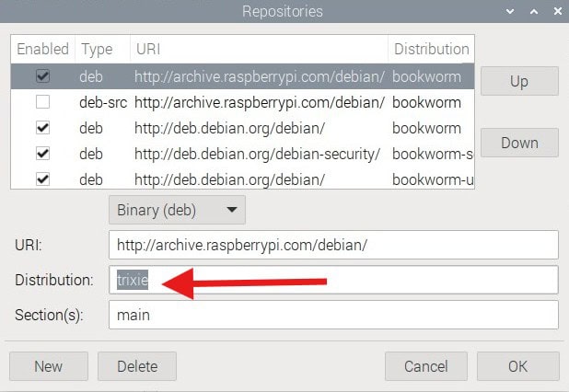This screenshot has height=392, width=569.
Task: Click the New button to add repository
Action: 48,366
